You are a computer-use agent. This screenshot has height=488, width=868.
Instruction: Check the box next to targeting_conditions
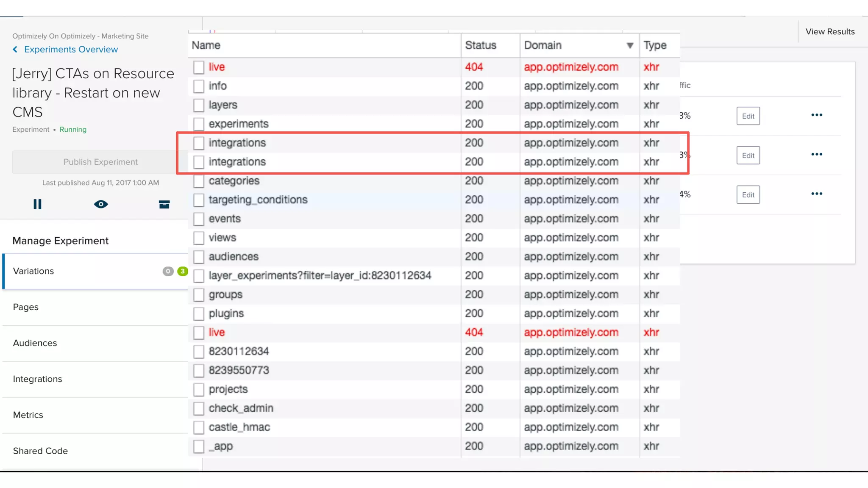point(199,200)
